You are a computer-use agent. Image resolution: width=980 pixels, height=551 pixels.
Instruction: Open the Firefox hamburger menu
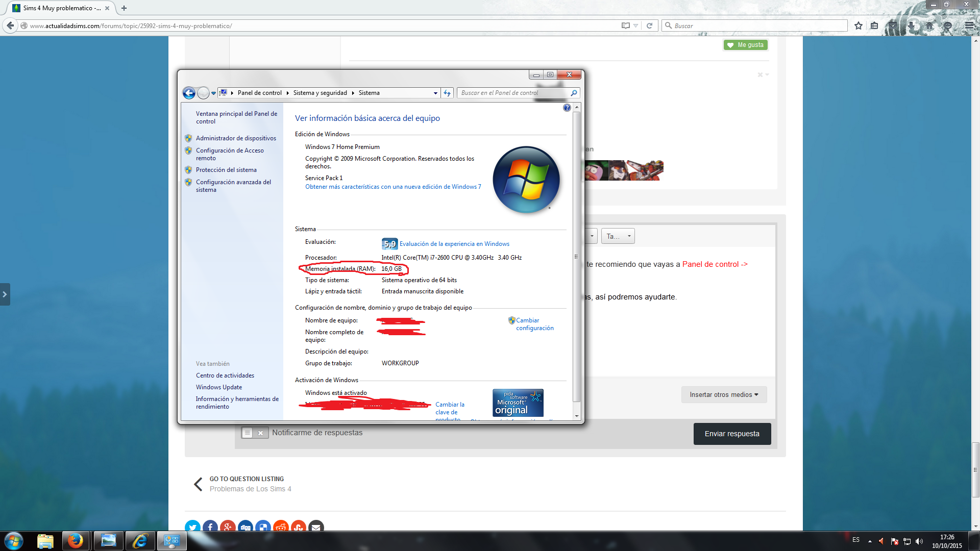click(969, 26)
